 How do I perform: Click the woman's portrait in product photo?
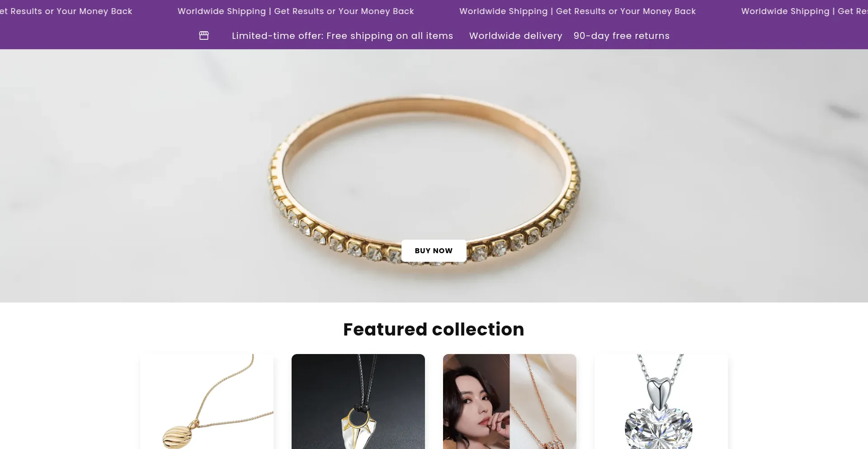[x=476, y=402]
